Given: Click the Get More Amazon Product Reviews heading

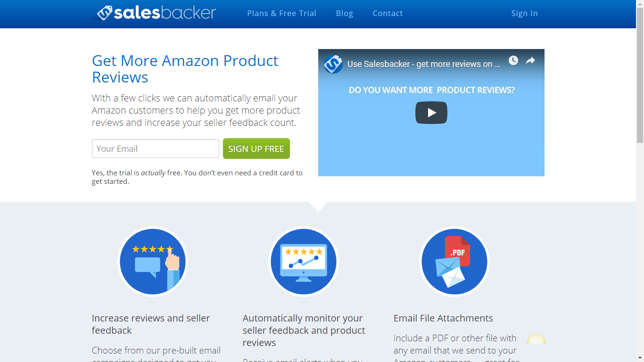Looking at the screenshot, I should pos(185,69).
